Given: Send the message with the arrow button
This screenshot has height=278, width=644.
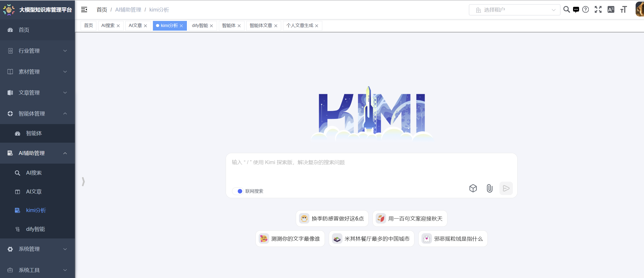Looking at the screenshot, I should (x=506, y=188).
